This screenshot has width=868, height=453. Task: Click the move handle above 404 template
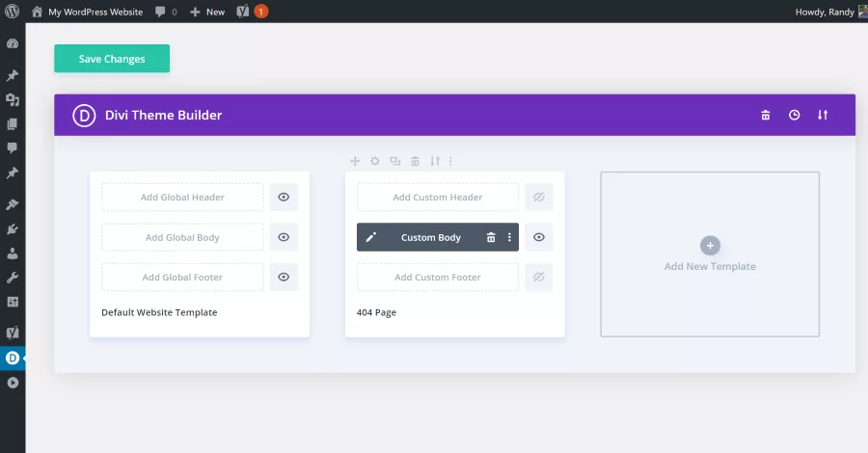[355, 161]
